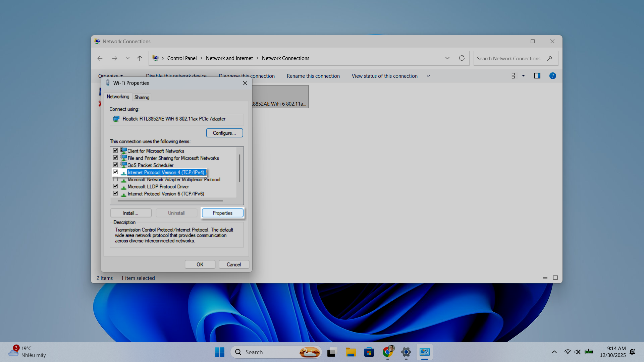The width and height of the screenshot is (644, 362).
Task: Open the Help question mark icon
Action: pyautogui.click(x=552, y=76)
